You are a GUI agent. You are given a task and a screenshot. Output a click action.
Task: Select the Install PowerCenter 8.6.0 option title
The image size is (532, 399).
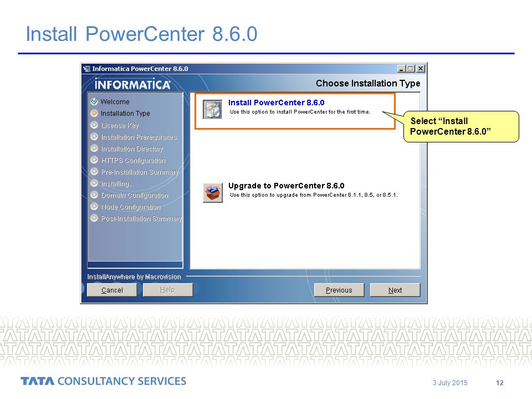(276, 103)
